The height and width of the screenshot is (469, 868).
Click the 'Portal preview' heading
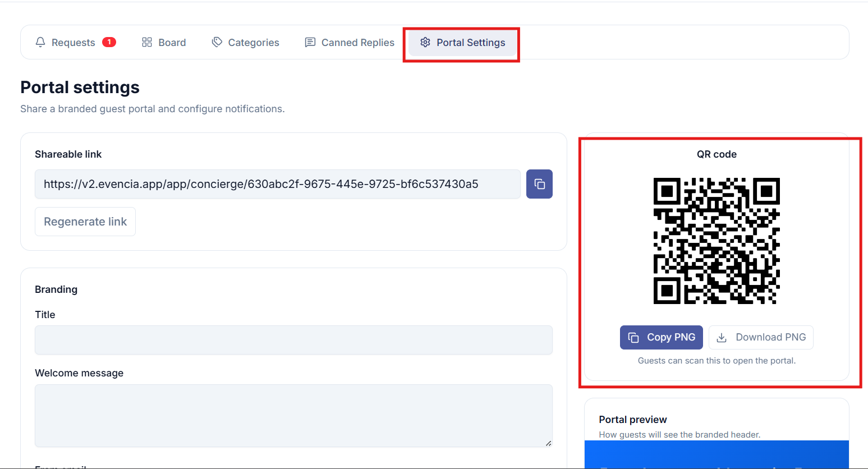click(x=633, y=420)
